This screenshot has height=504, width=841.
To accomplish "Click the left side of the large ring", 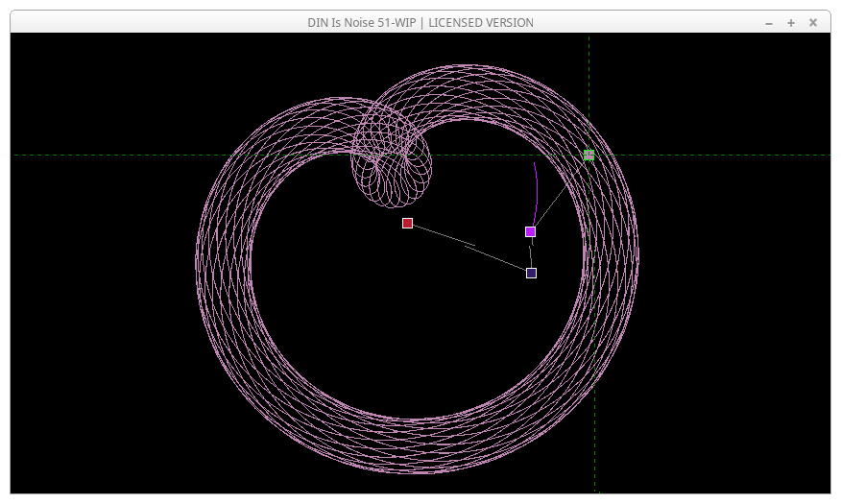I will click(x=223, y=269).
